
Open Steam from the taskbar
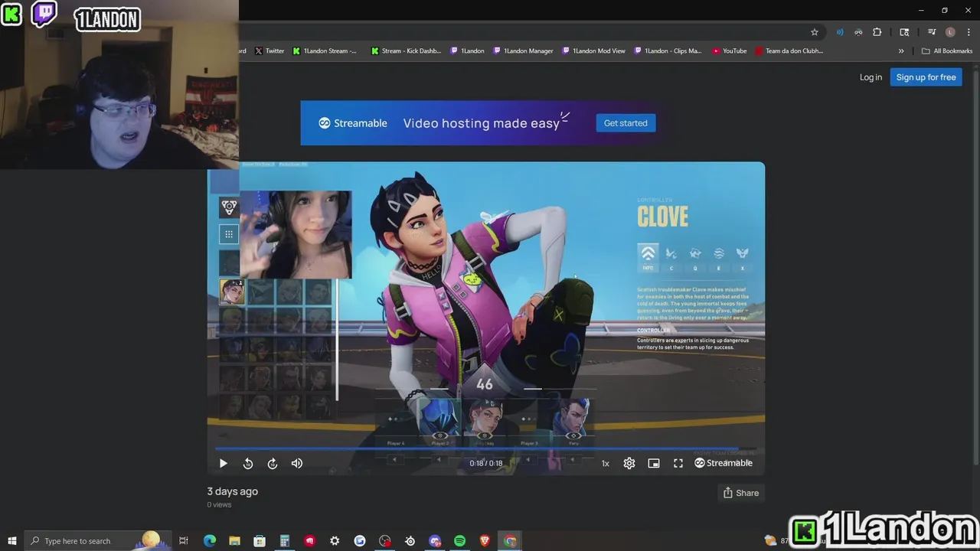coord(410,541)
